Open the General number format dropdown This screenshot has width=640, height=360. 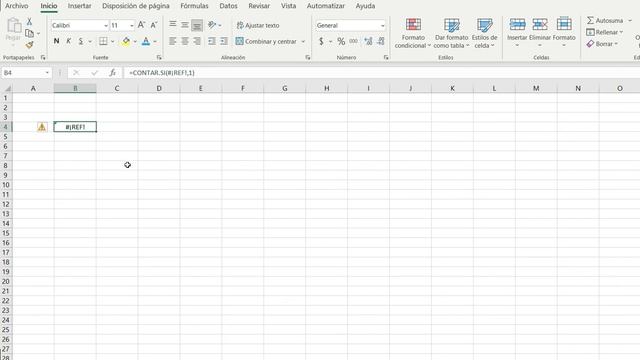(382, 25)
